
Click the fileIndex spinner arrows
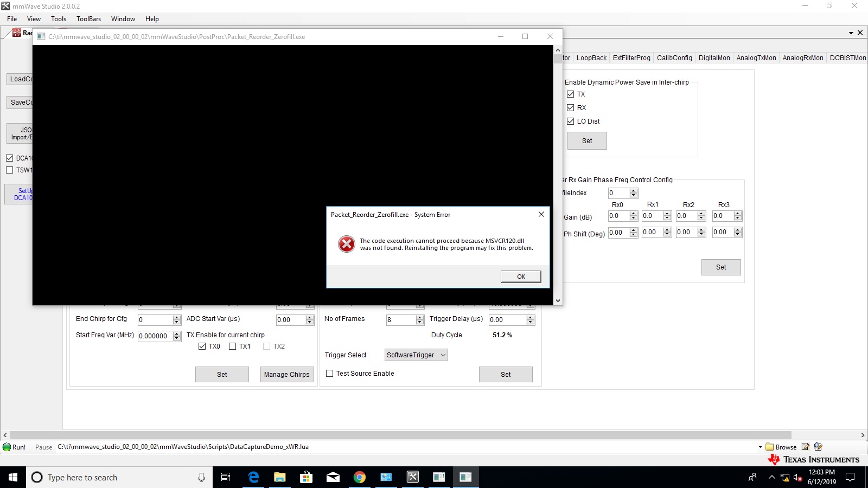(634, 193)
